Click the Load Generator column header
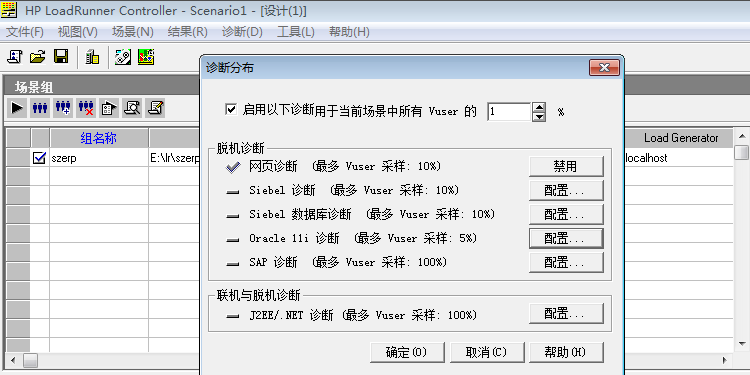 (x=678, y=138)
